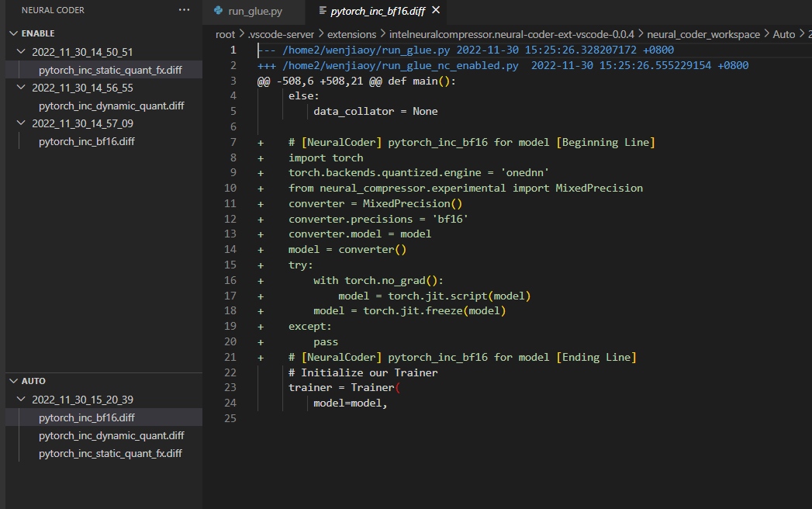Open the extensions breadcrumb dropdown
812x509 pixels.
click(351, 34)
